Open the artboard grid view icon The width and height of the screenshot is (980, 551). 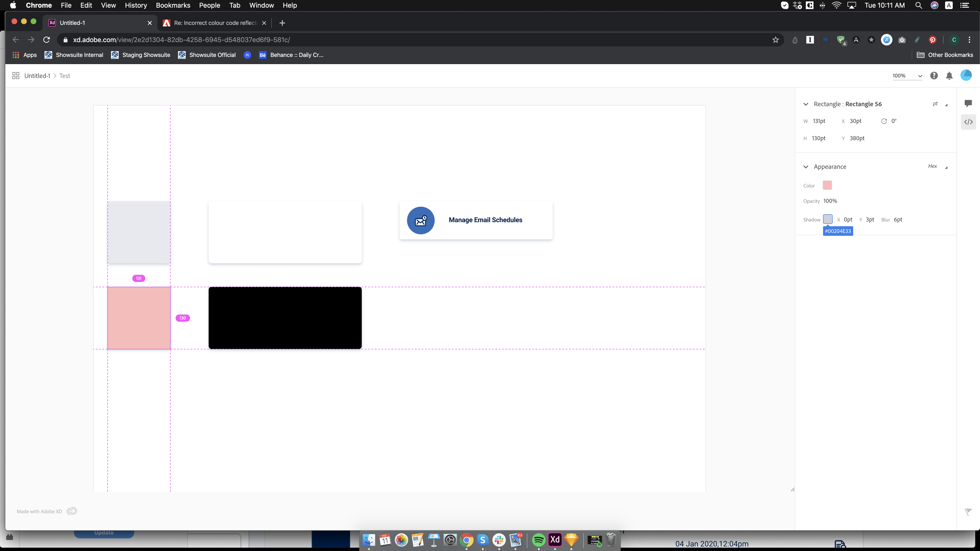click(x=16, y=76)
